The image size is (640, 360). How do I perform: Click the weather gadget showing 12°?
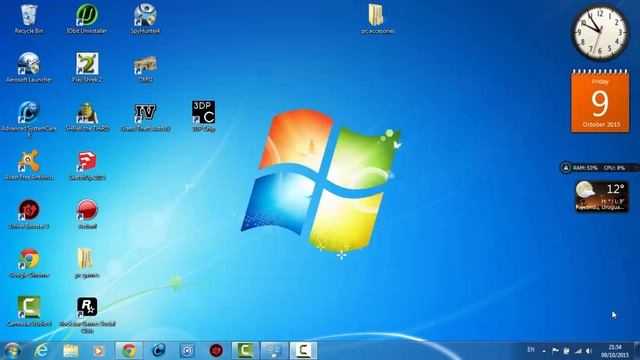[x=602, y=197]
